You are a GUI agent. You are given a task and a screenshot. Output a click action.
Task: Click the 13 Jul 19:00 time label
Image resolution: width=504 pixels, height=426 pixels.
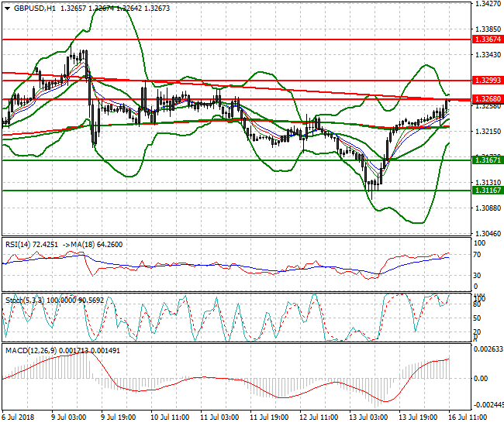click(x=420, y=416)
